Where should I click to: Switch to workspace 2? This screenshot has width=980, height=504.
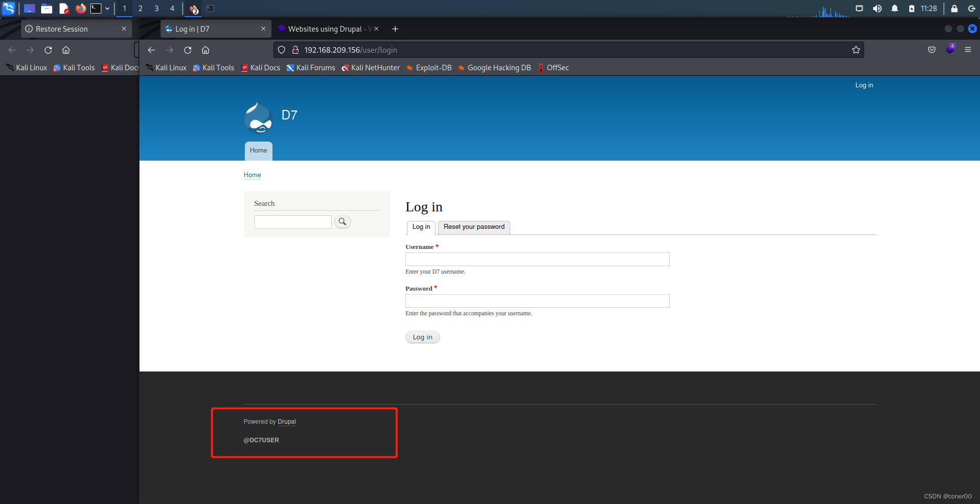point(141,9)
